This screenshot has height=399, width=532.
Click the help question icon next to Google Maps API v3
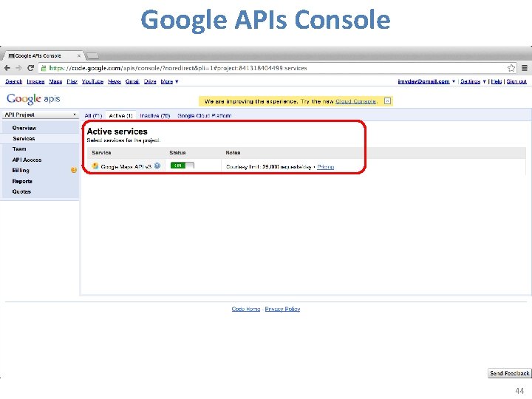click(x=157, y=166)
